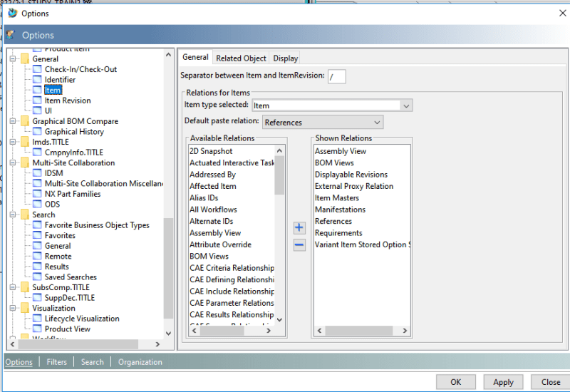Click the Apply button
570x392 pixels.
pyautogui.click(x=503, y=382)
